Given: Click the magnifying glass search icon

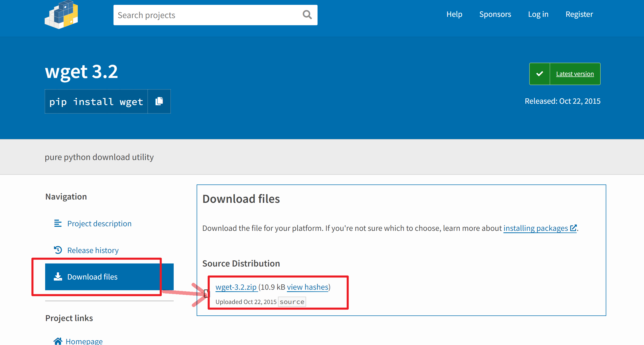Looking at the screenshot, I should tap(307, 15).
